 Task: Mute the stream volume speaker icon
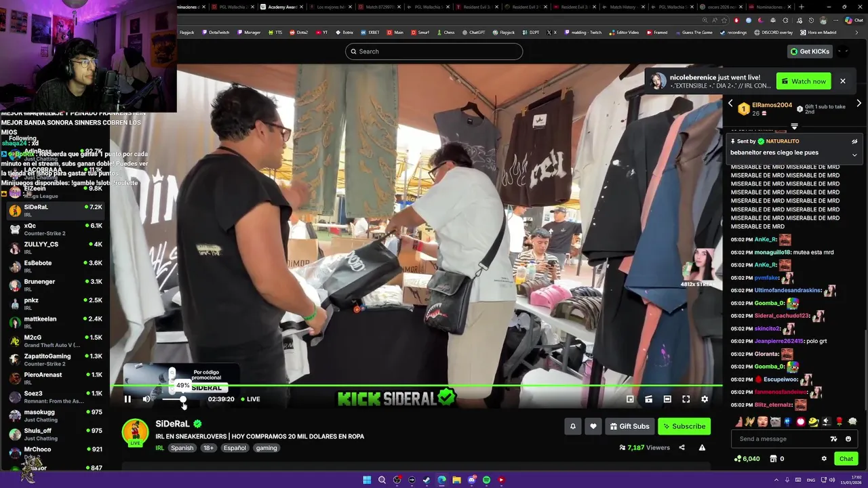pyautogui.click(x=146, y=399)
